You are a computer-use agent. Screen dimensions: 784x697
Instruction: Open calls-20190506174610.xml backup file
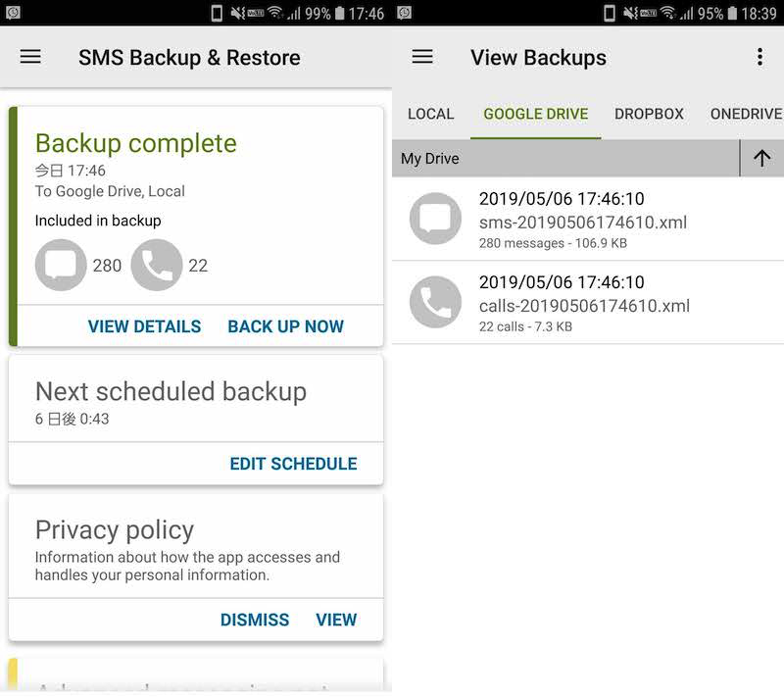coord(584,306)
